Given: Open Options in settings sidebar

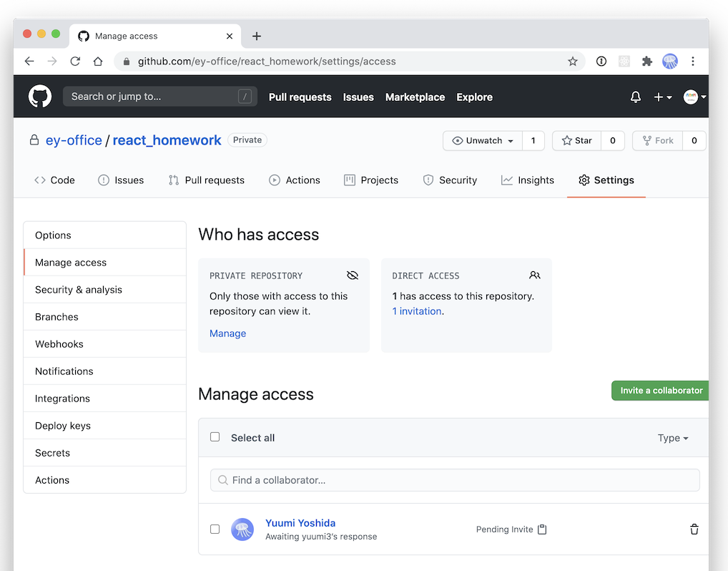Looking at the screenshot, I should (x=105, y=235).
